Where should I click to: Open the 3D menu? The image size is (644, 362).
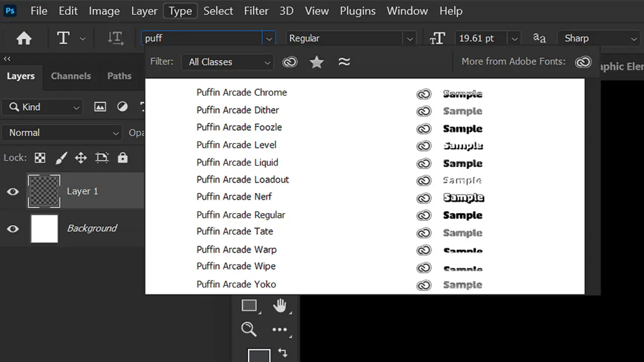coord(287,11)
